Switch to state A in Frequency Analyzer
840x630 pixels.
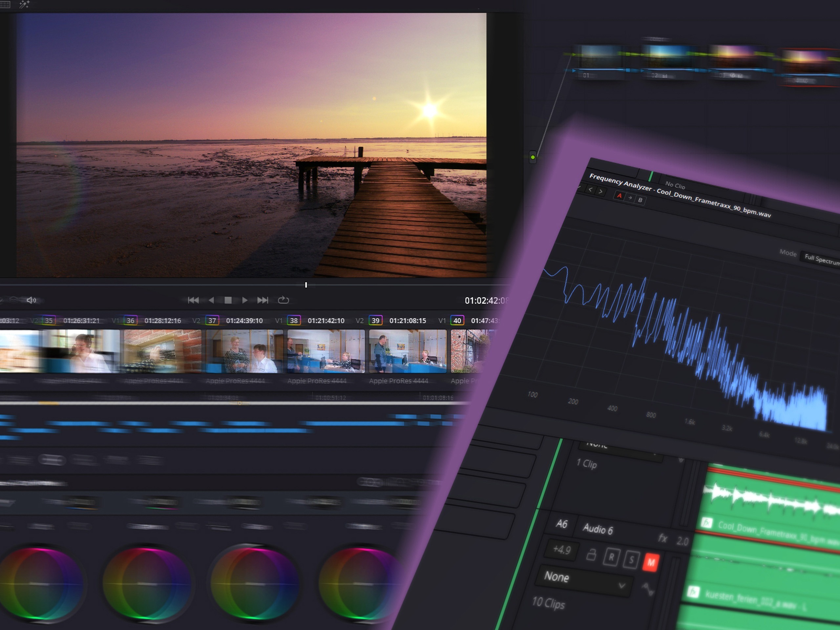[619, 196]
